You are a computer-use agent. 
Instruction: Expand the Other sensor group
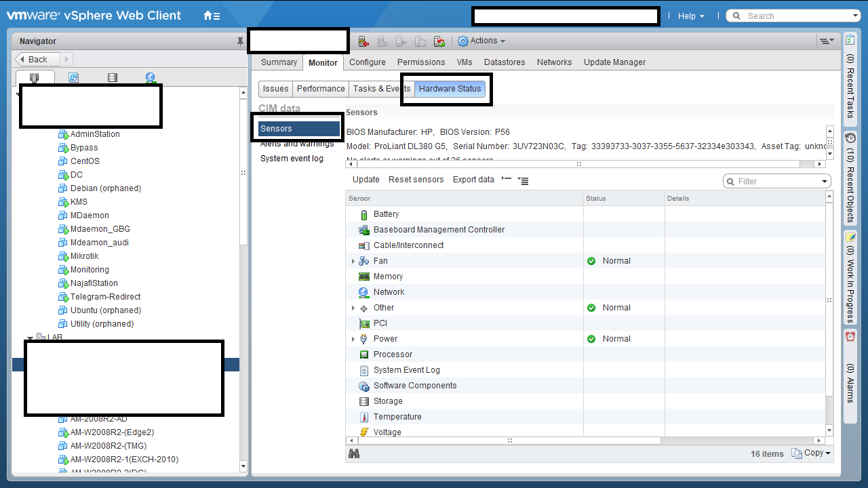coord(353,308)
